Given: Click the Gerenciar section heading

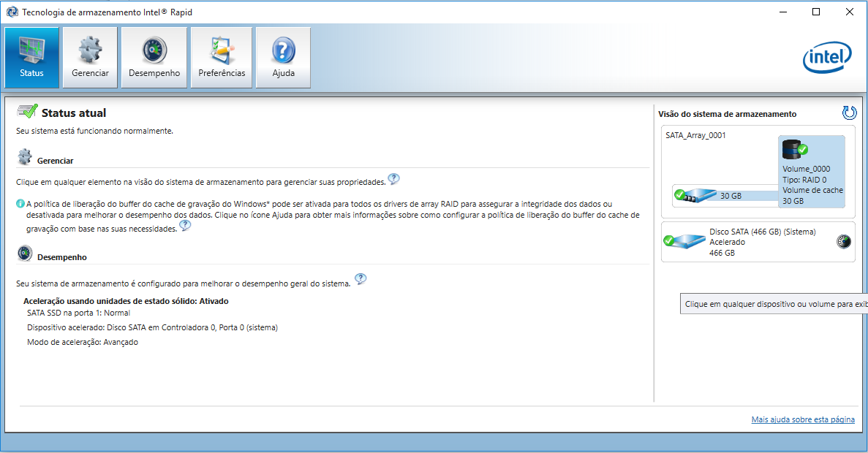Looking at the screenshot, I should pyautogui.click(x=56, y=161).
